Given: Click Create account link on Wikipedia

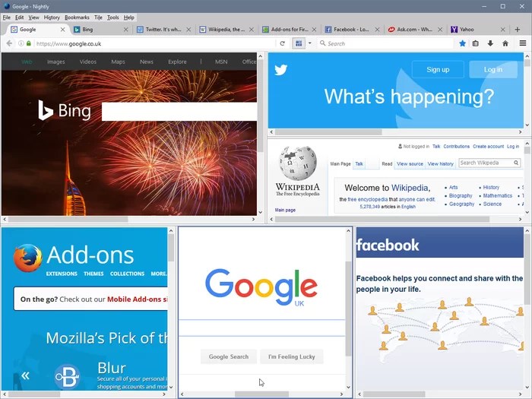Looking at the screenshot, I should click(488, 146).
